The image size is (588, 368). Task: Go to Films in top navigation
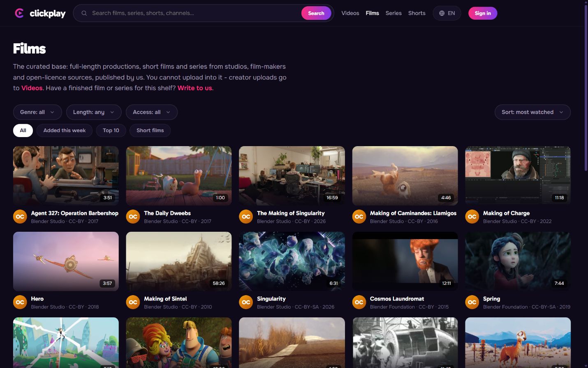point(373,13)
